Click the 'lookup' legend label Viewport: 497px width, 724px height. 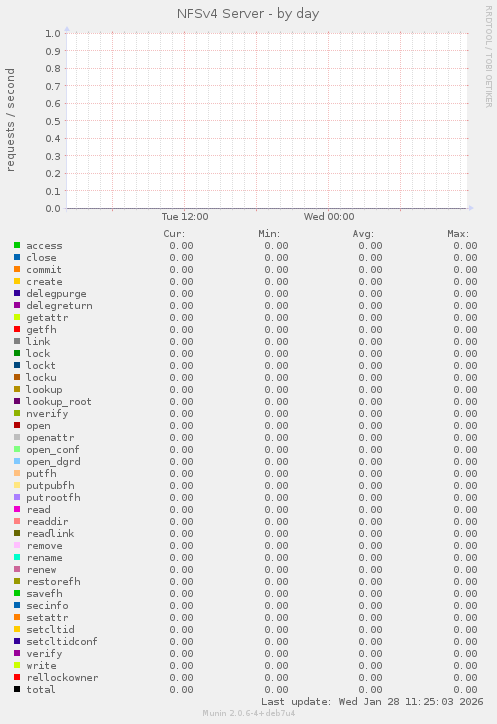[44, 390]
